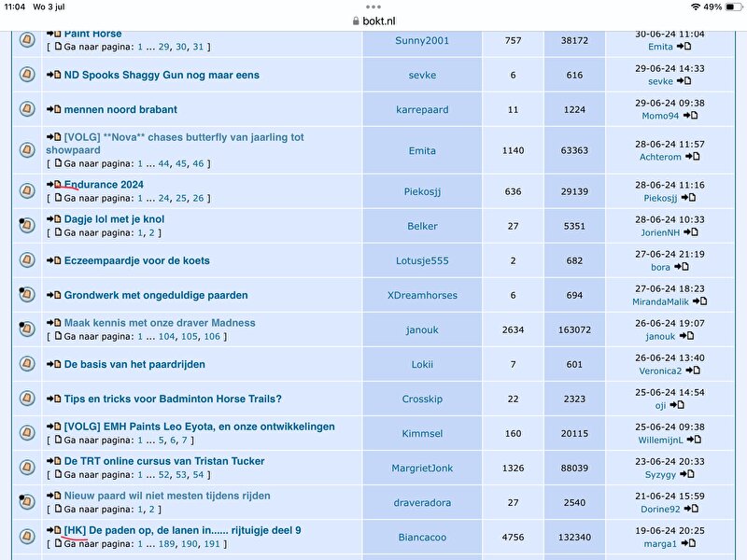Tap the three-dot multitasking control

click(373, 7)
